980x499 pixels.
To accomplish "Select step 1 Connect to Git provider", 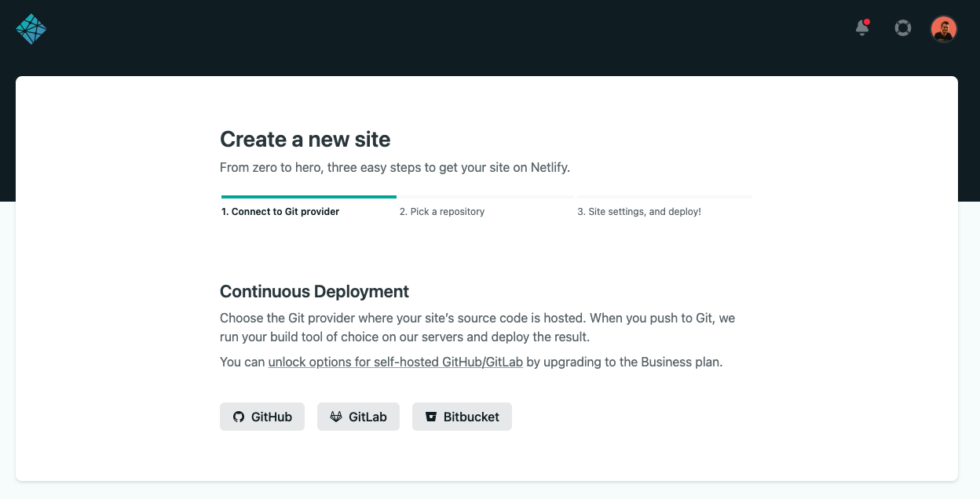I will point(280,212).
